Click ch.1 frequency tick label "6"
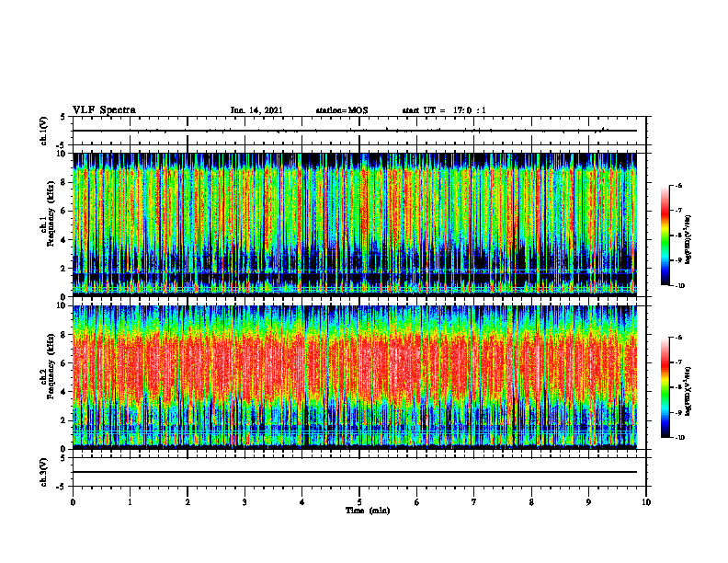Screen dimensions: 728x563 coord(65,212)
